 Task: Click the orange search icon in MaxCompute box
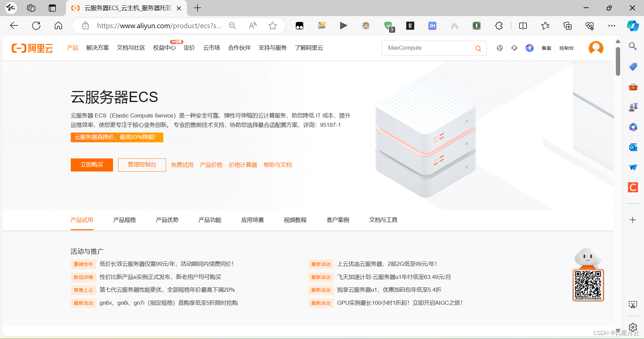click(478, 48)
